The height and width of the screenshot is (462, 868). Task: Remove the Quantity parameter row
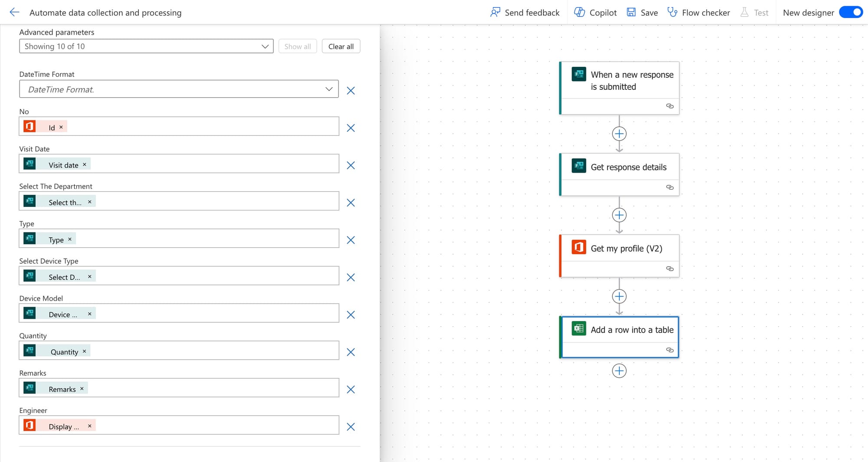[351, 352]
